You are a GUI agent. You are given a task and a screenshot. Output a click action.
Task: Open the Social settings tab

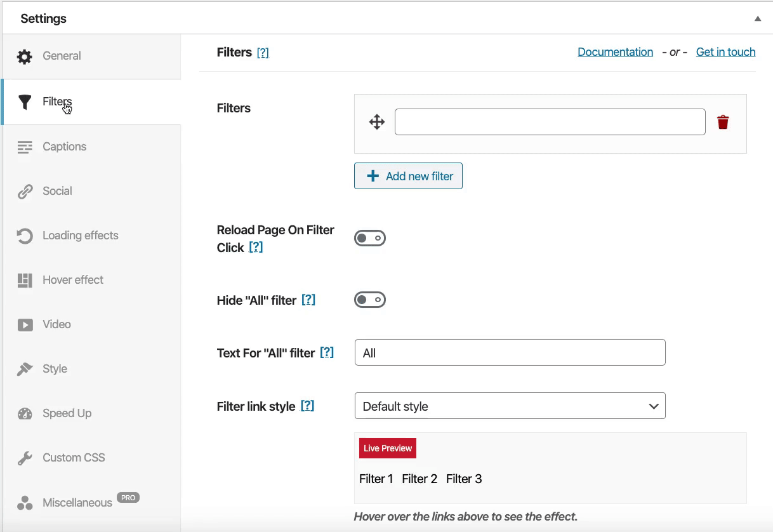[x=91, y=191]
